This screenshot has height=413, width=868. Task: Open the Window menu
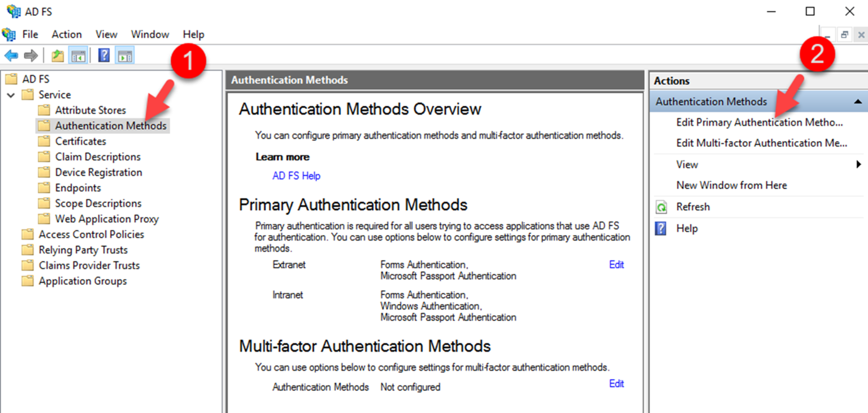pyautogui.click(x=150, y=34)
